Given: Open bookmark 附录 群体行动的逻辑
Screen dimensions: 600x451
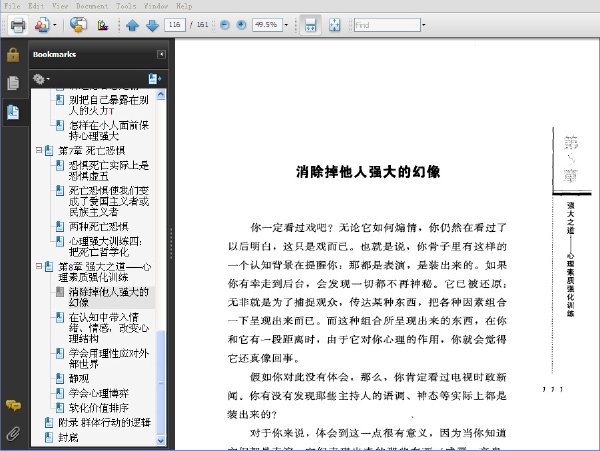Looking at the screenshot, I should 104,422.
